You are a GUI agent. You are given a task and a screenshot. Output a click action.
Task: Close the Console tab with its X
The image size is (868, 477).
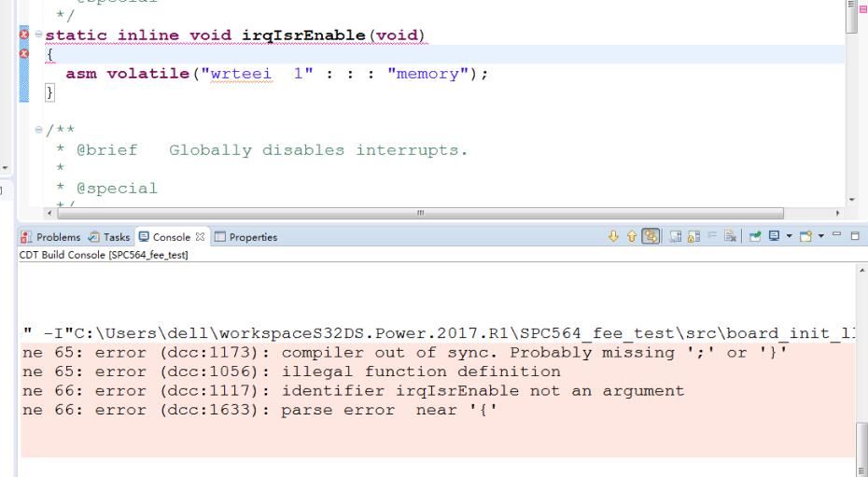200,237
